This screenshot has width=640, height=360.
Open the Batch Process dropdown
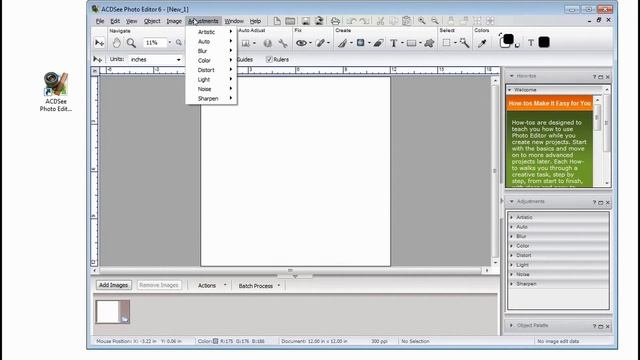point(259,286)
